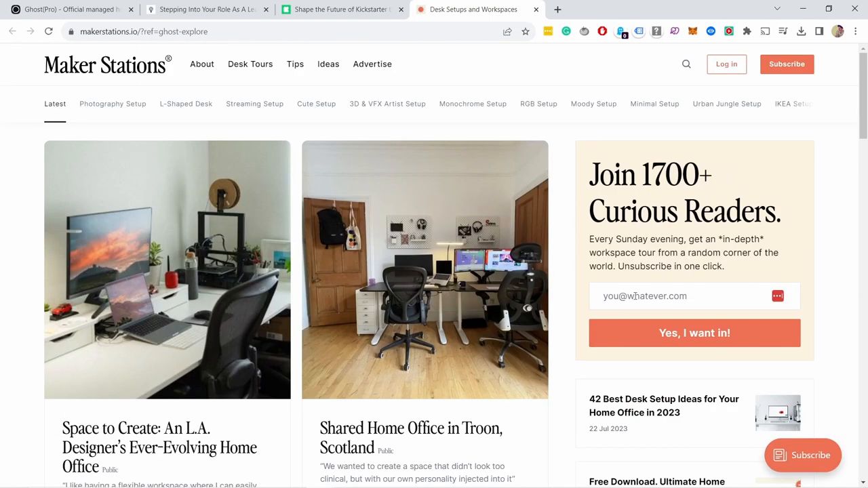Toggle the browser side panel

(819, 31)
